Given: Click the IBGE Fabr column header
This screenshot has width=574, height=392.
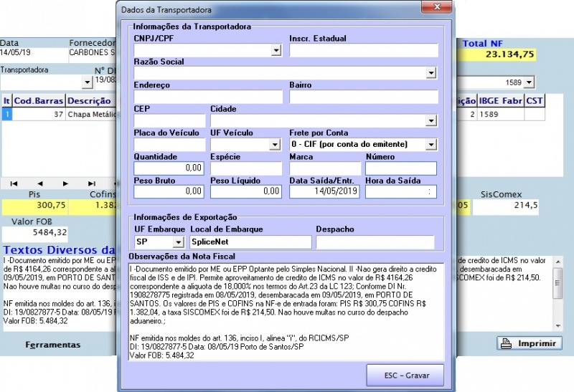Looking at the screenshot, I should 500,101.
